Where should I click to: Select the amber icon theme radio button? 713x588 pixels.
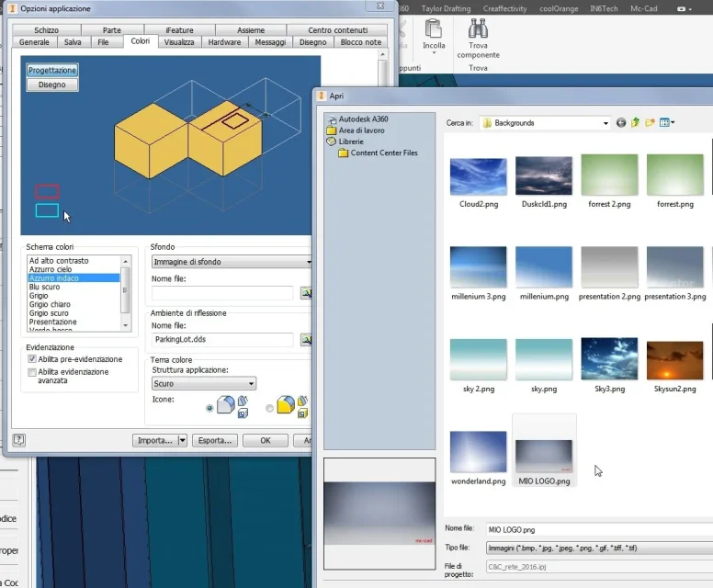(x=269, y=408)
